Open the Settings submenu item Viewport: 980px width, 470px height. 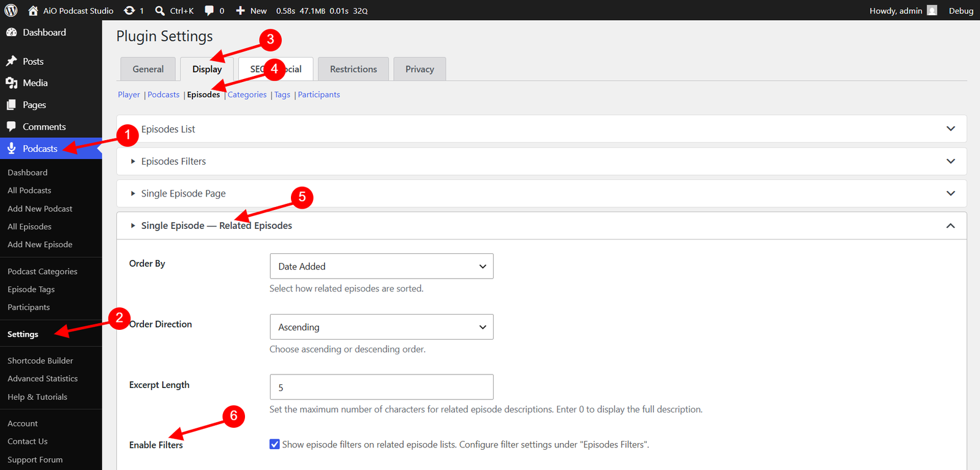point(23,334)
